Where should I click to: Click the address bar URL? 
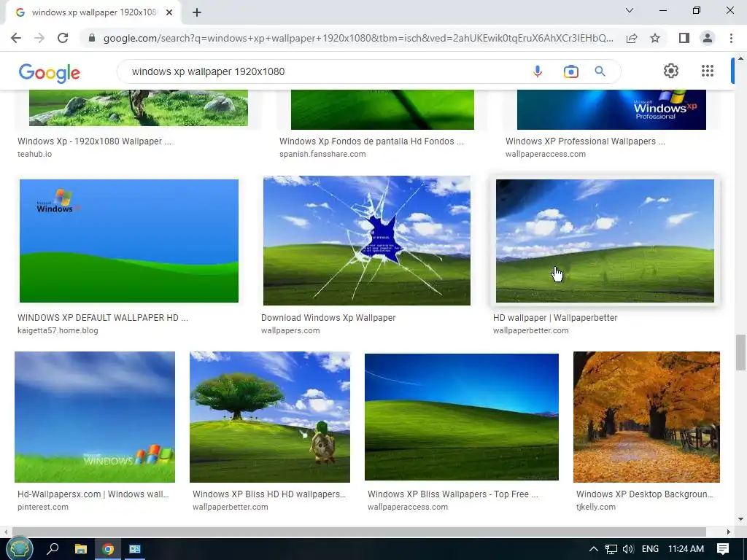coord(358,38)
